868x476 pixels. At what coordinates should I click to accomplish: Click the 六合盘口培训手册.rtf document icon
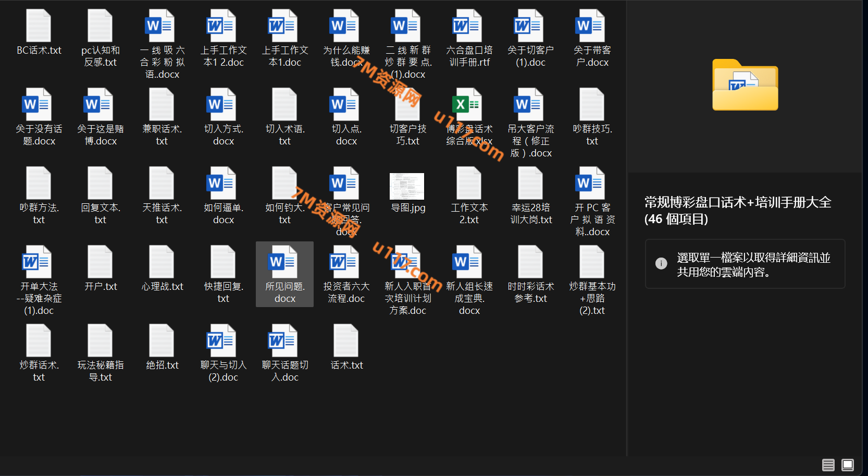(468, 26)
